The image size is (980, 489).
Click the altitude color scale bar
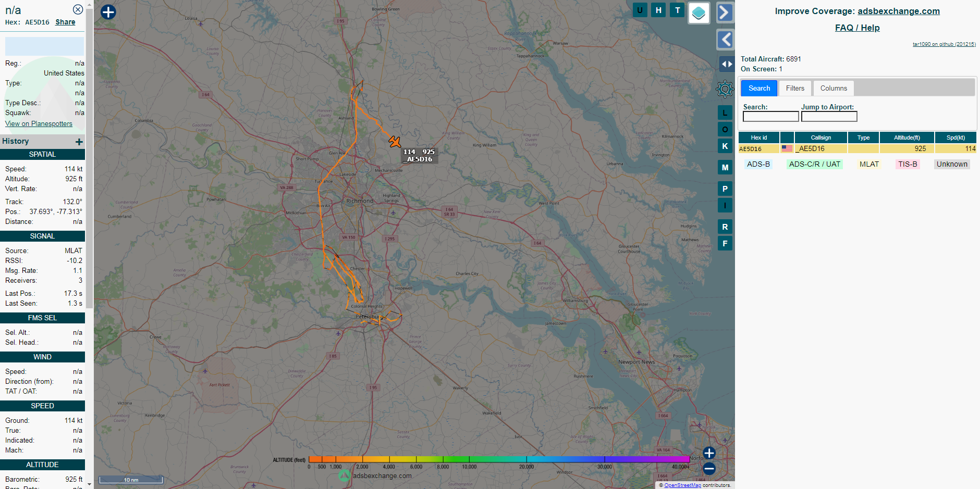coord(499,459)
